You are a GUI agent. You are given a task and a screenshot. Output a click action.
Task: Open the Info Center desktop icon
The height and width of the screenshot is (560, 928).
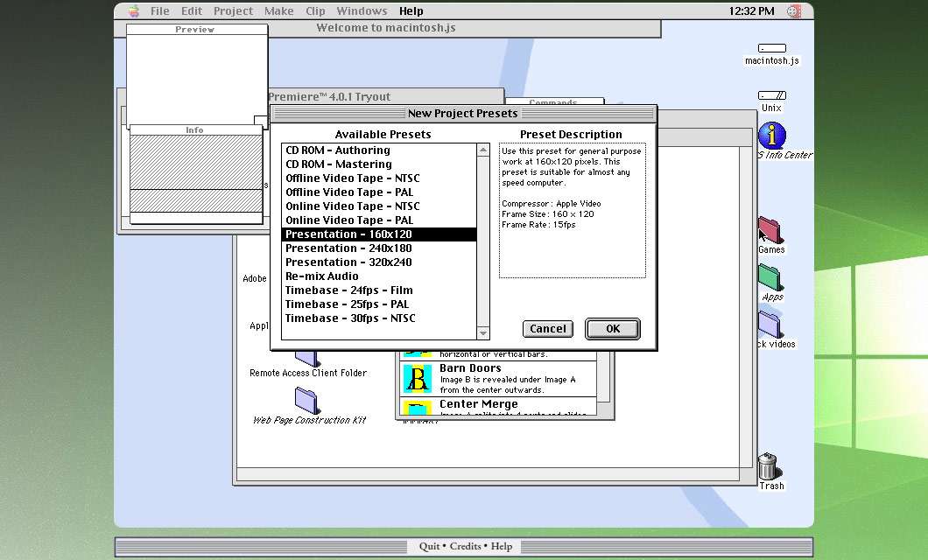click(x=772, y=135)
